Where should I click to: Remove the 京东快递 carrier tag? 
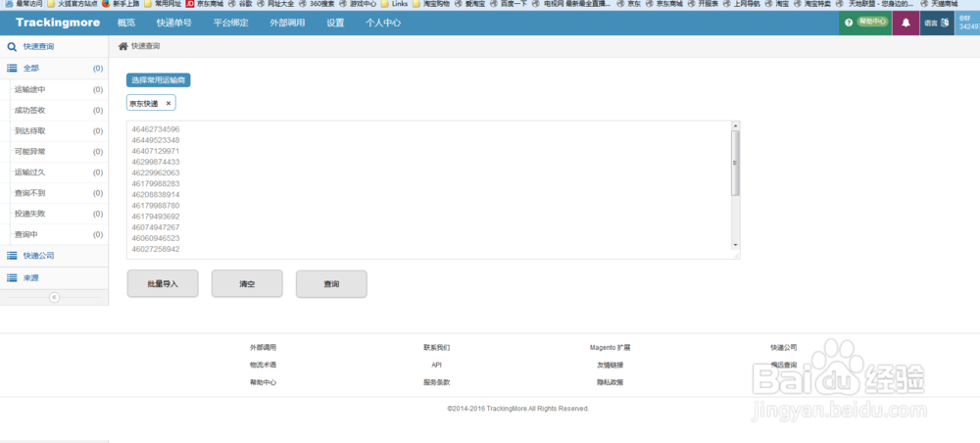click(x=169, y=103)
